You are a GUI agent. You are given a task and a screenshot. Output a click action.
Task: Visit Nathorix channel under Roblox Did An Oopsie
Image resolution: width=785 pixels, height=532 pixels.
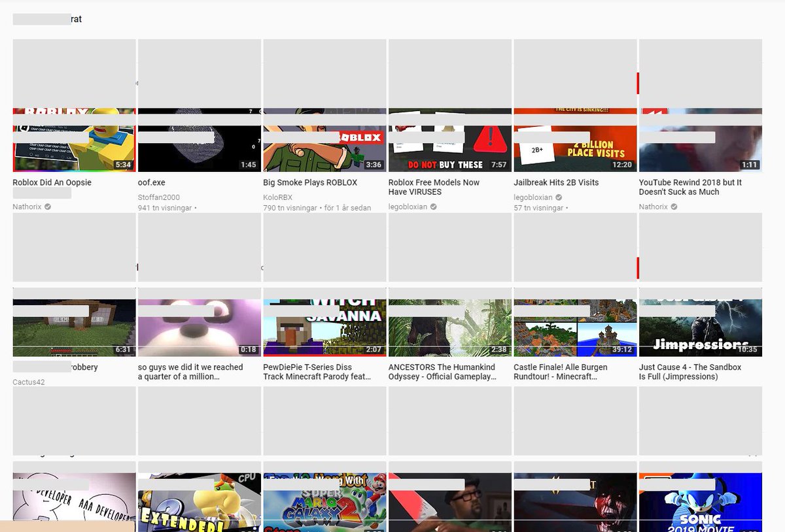pyautogui.click(x=27, y=207)
